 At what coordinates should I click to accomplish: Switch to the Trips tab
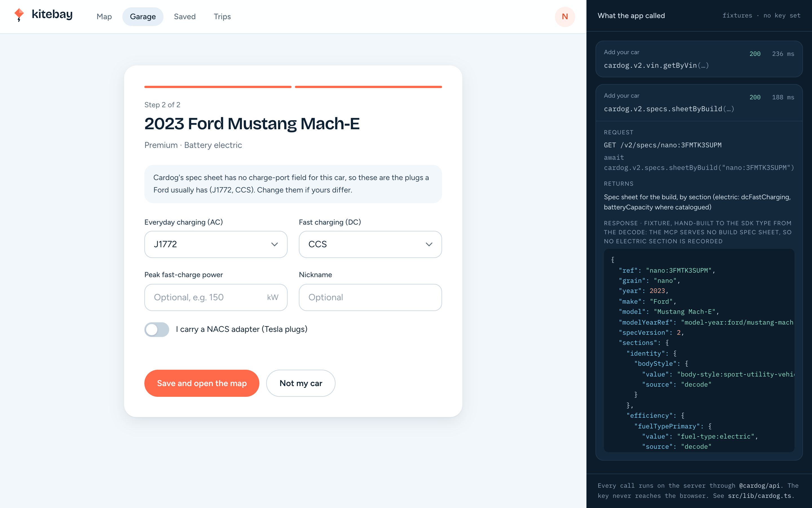tap(222, 16)
